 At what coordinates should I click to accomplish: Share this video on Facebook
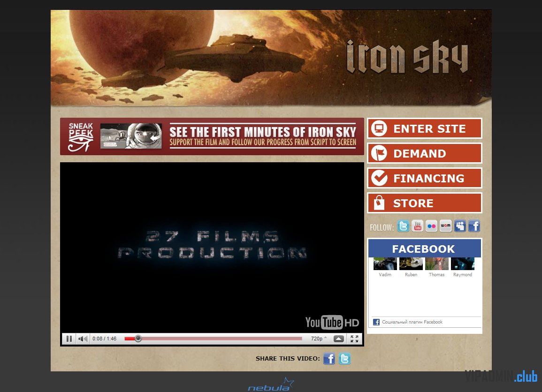click(329, 359)
